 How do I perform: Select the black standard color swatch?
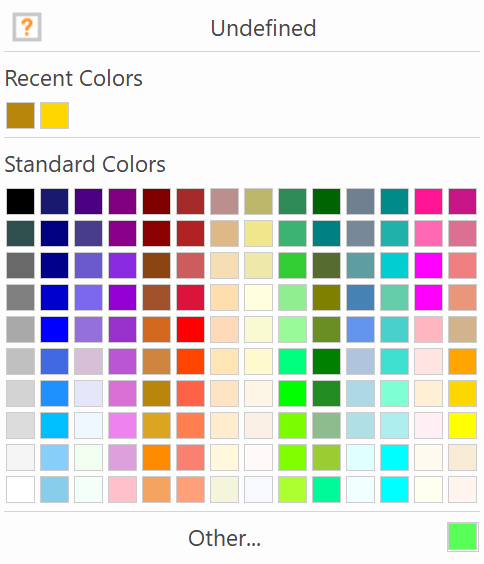[x=20, y=201]
